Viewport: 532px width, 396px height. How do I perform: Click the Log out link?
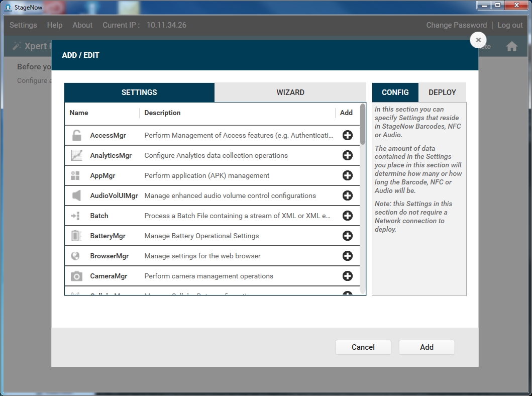point(510,25)
